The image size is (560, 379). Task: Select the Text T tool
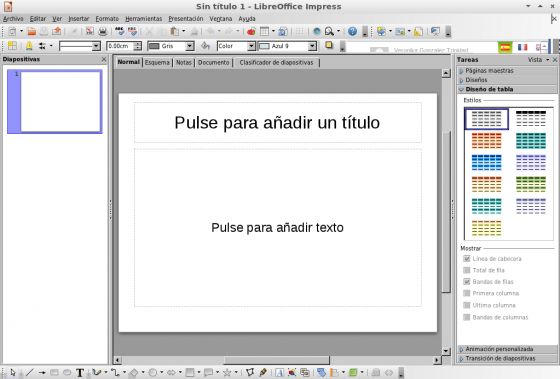80,373
